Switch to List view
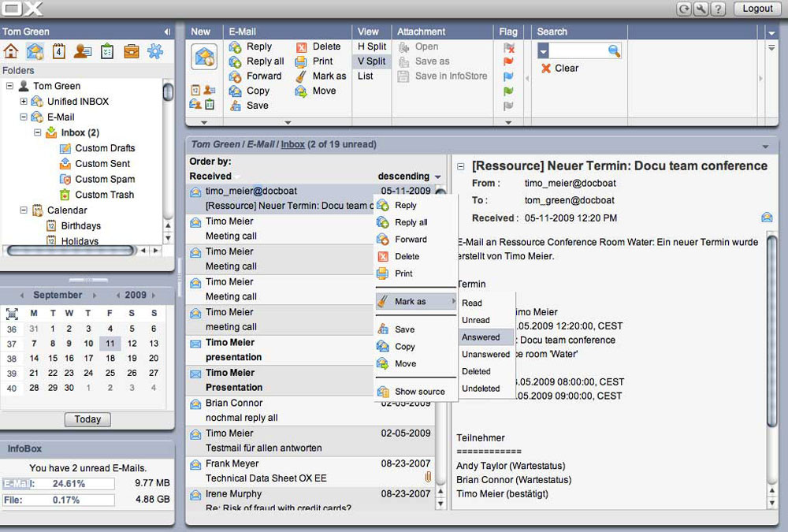788x532 pixels. click(366, 76)
